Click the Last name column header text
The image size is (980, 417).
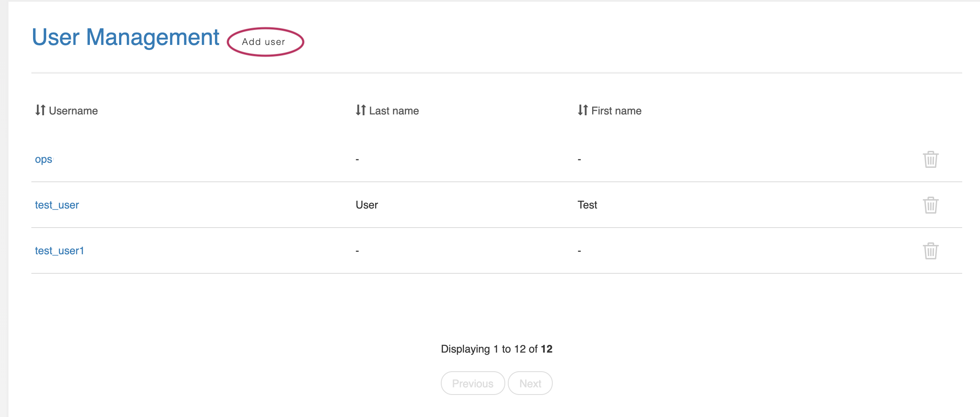(394, 111)
